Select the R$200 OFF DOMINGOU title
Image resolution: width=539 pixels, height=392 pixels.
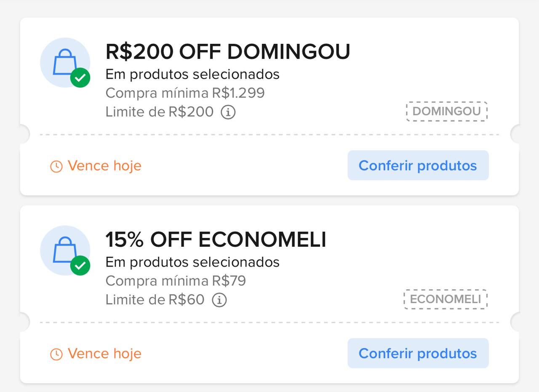pyautogui.click(x=227, y=52)
